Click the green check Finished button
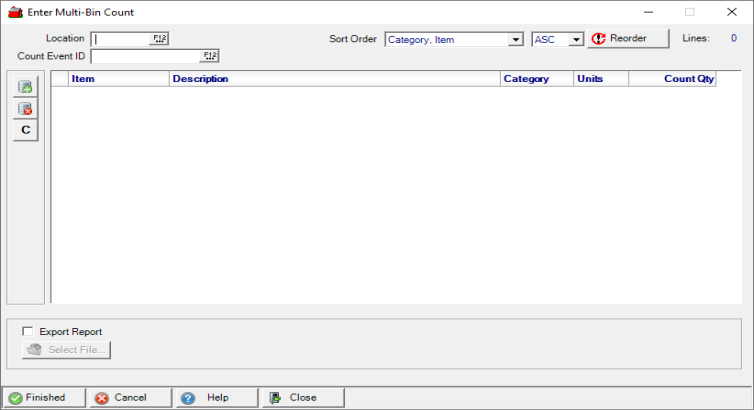This screenshot has height=410, width=754. point(44,397)
